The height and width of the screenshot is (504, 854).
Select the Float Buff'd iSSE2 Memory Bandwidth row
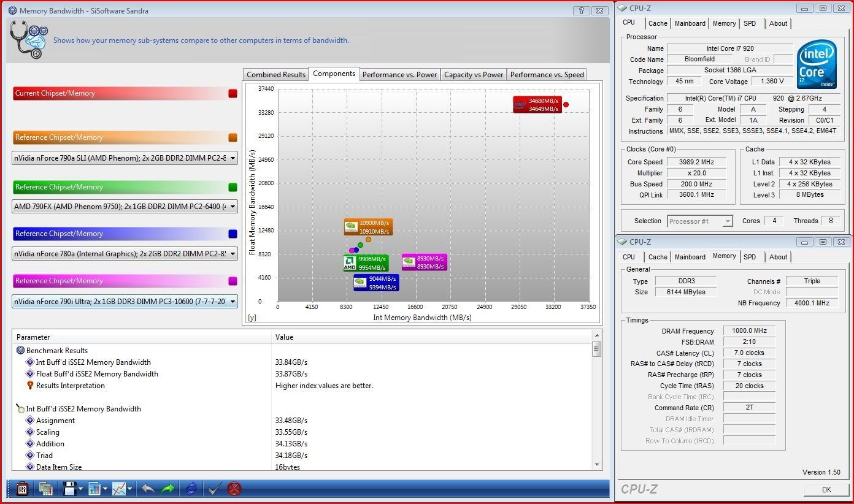tap(302, 374)
